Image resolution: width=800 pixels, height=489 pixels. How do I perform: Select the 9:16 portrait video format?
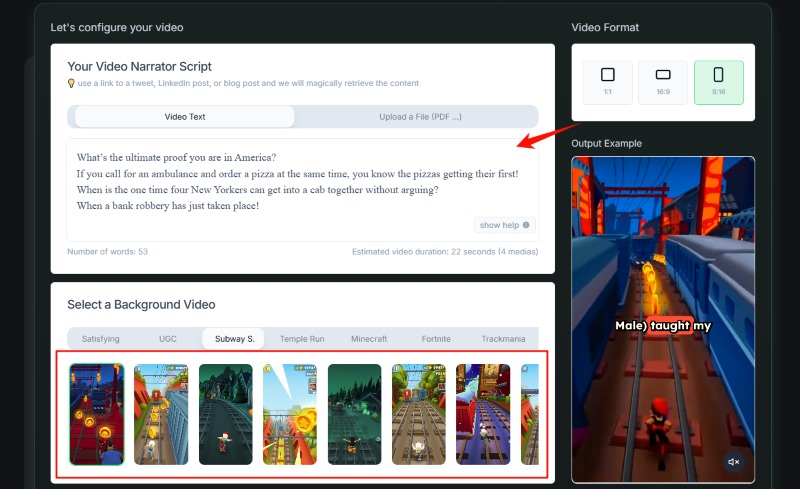[718, 82]
